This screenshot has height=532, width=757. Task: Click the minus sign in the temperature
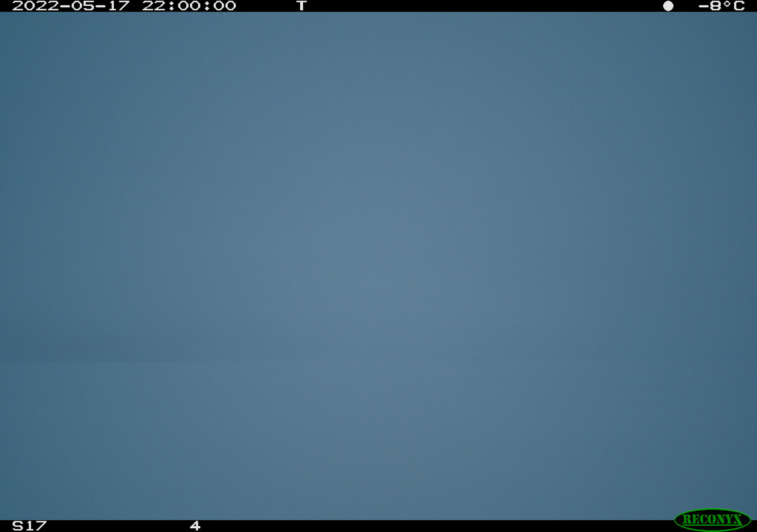click(703, 6)
